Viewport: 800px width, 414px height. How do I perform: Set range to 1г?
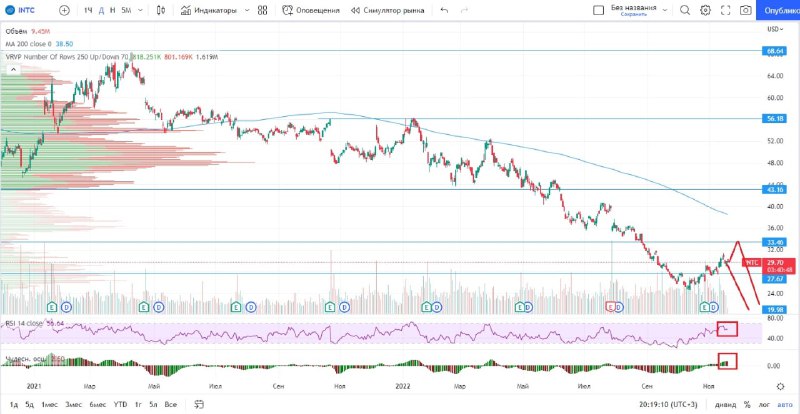pyautogui.click(x=138, y=404)
